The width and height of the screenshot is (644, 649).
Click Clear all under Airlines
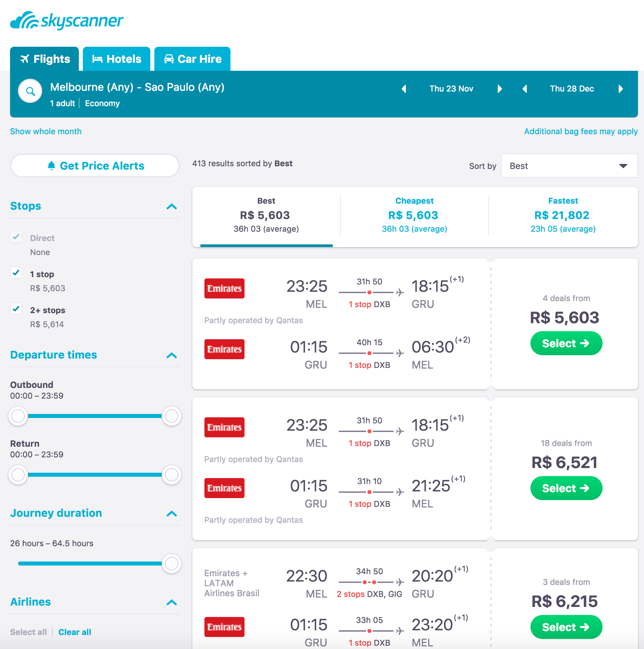tap(74, 632)
